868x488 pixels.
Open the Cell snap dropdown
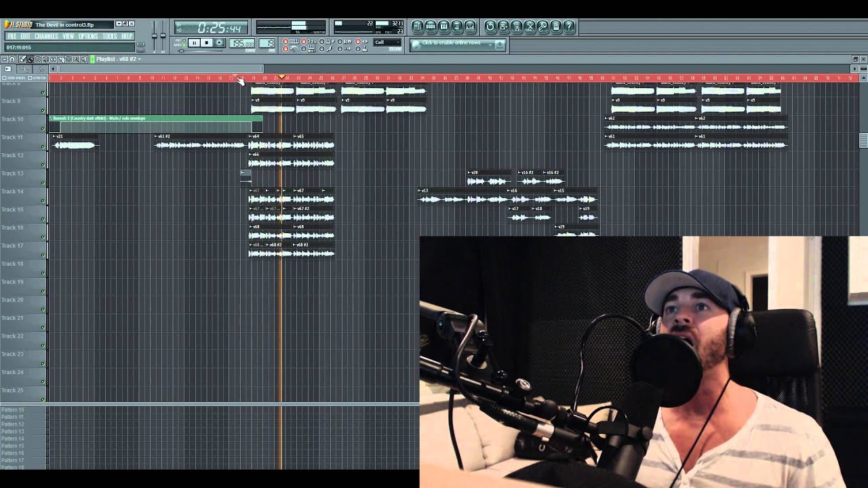387,42
